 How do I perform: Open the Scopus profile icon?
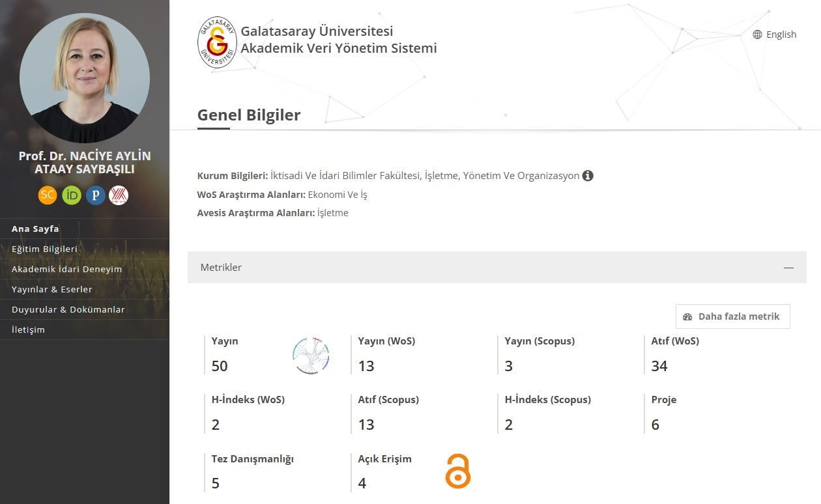pos(47,195)
